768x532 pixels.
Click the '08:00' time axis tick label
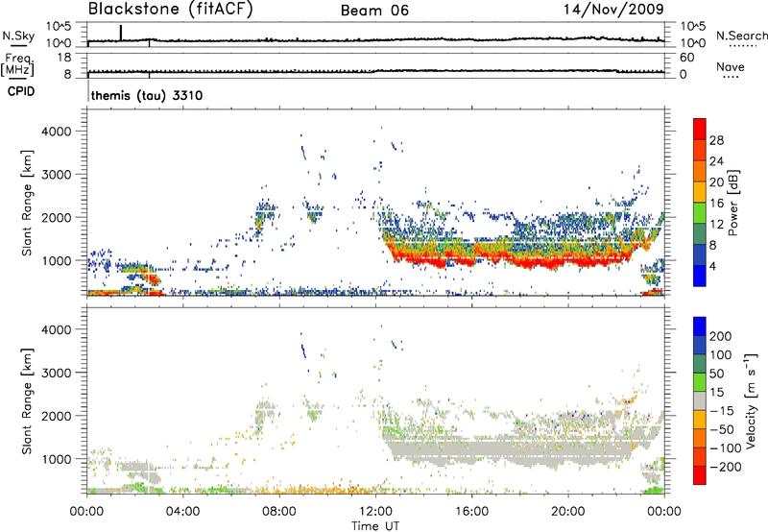tap(279, 512)
